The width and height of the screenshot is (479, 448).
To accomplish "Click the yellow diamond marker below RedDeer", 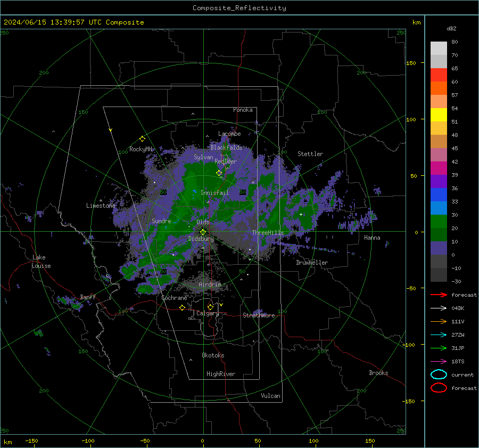I will click(219, 173).
